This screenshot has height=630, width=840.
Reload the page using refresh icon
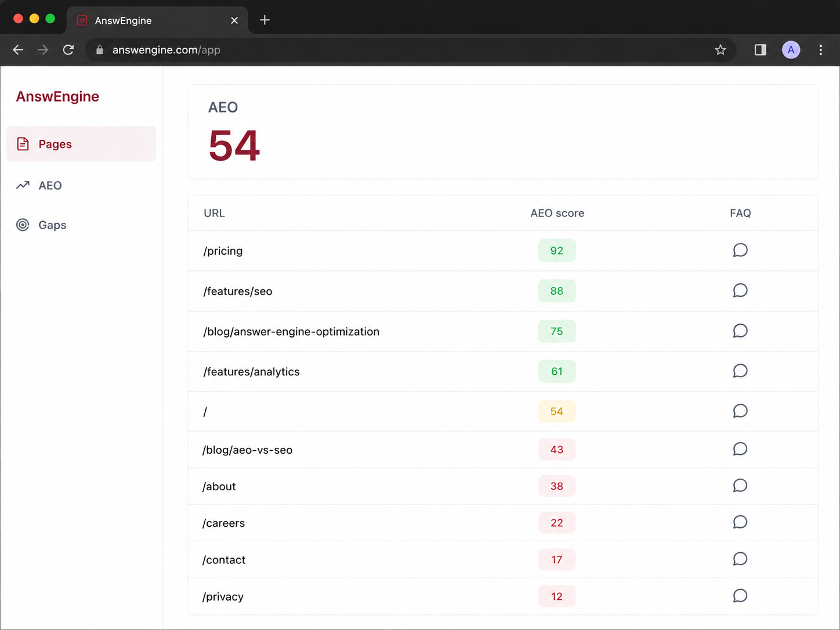68,50
